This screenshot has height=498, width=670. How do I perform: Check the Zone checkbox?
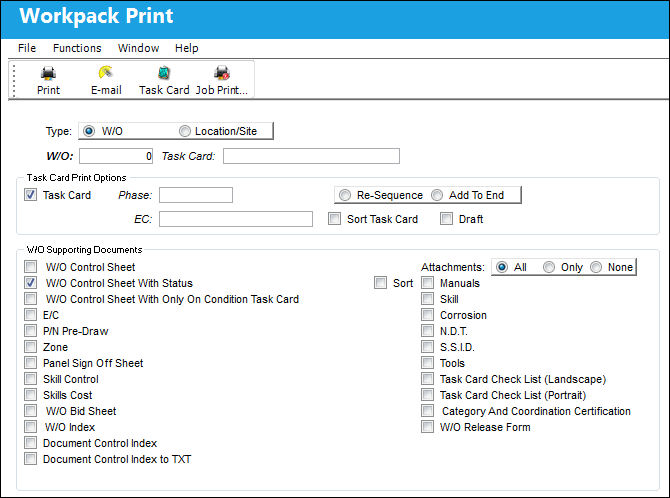point(30,346)
